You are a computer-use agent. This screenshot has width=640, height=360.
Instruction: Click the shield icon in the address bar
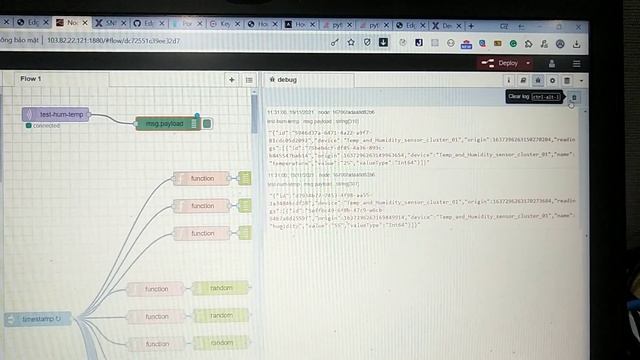(367, 42)
